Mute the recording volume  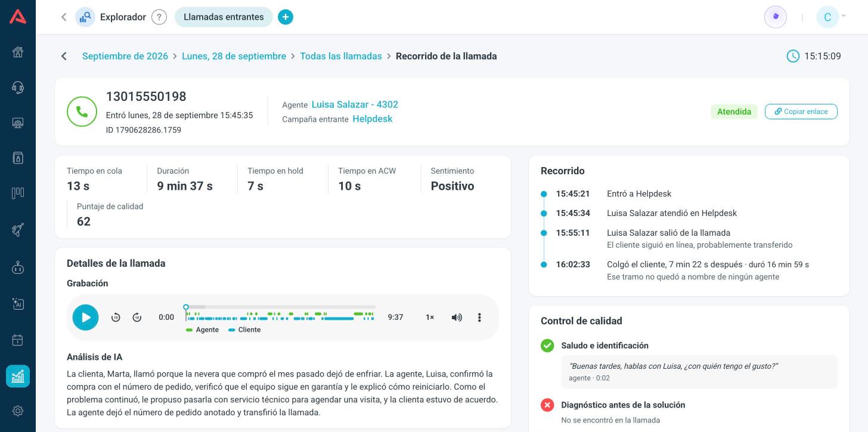click(x=457, y=317)
